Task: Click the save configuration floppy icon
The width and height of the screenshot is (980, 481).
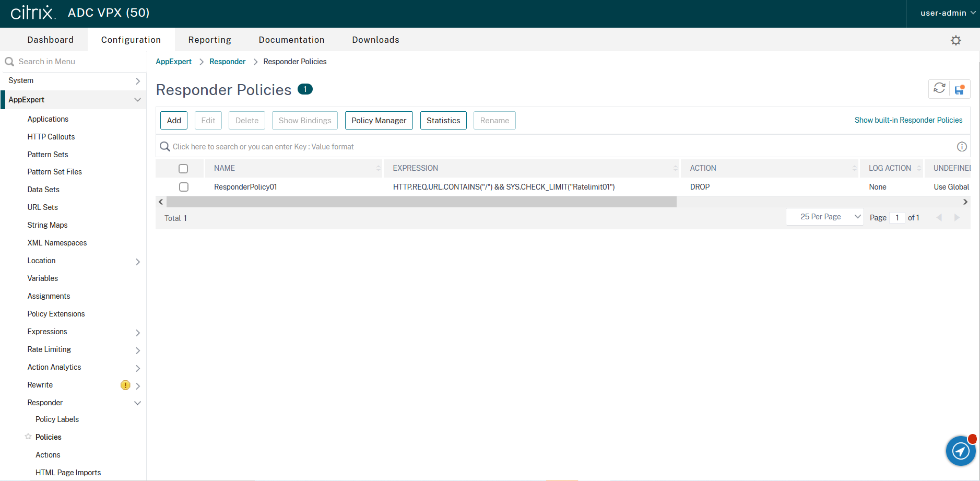Action: coord(960,89)
